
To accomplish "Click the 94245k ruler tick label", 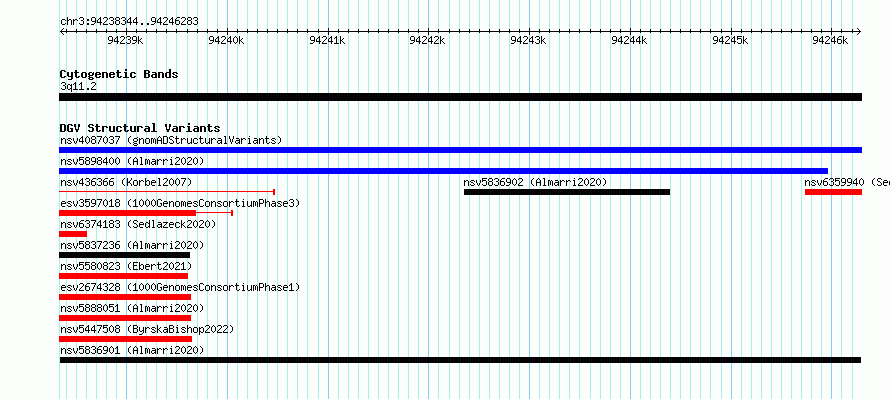I will [x=730, y=40].
